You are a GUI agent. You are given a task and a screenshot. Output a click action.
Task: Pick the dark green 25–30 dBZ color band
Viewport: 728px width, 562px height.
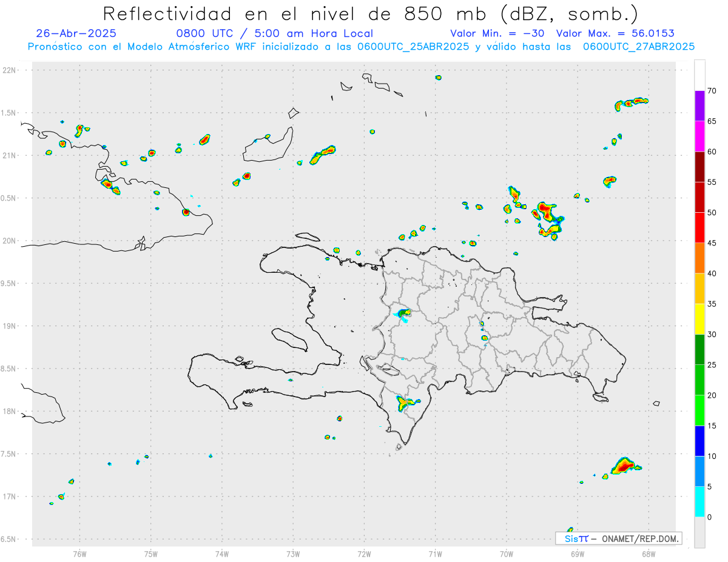point(699,350)
